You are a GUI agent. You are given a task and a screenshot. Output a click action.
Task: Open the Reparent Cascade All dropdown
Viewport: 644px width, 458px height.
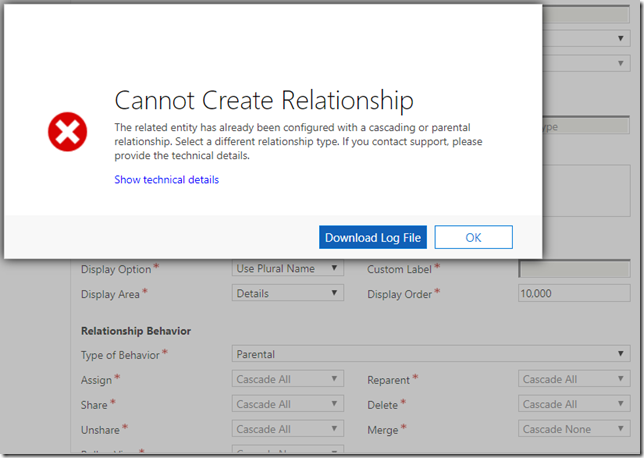[x=574, y=379]
